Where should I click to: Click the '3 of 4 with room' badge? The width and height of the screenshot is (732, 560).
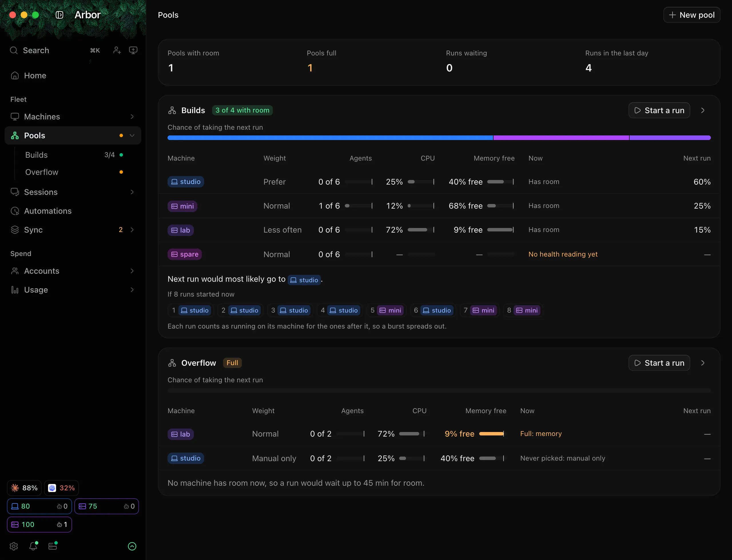point(242,110)
